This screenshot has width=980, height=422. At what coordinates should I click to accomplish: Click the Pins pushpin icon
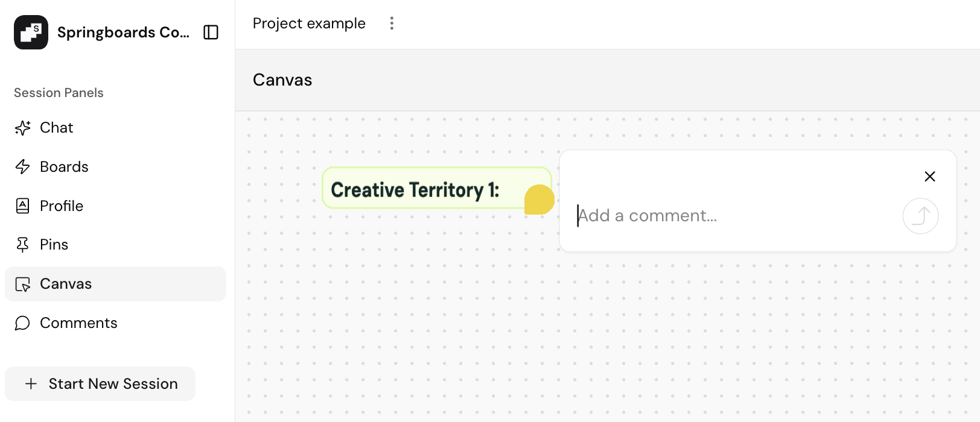[23, 245]
